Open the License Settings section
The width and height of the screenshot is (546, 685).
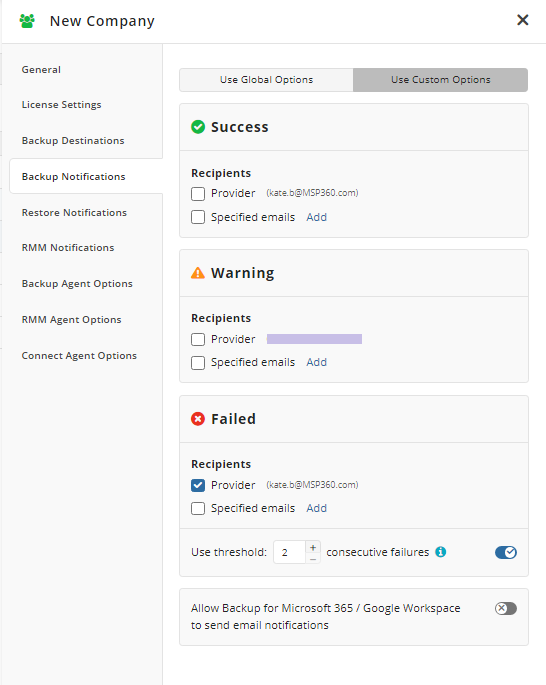point(62,105)
